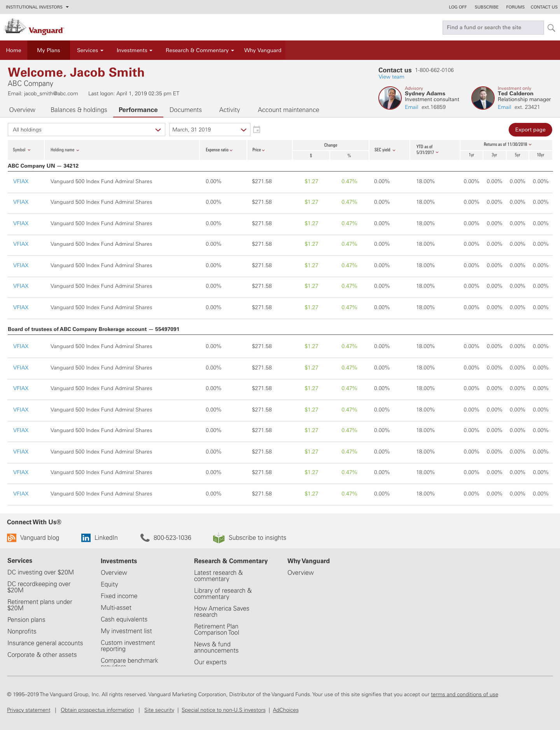
Task: Click the Log Off link
Action: [458, 7]
